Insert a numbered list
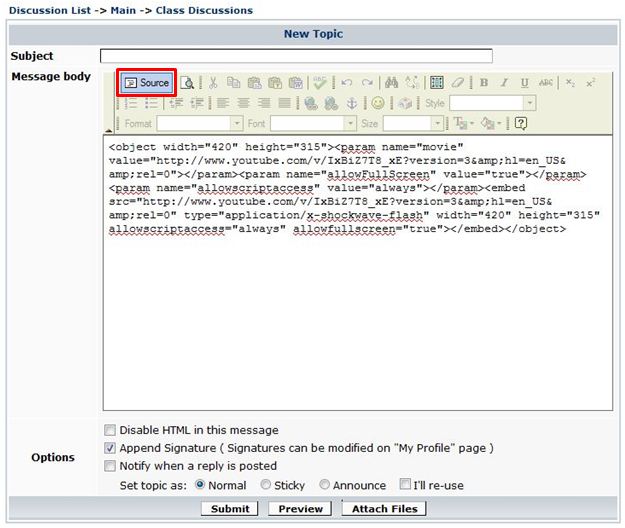The height and width of the screenshot is (528, 625). (131, 103)
